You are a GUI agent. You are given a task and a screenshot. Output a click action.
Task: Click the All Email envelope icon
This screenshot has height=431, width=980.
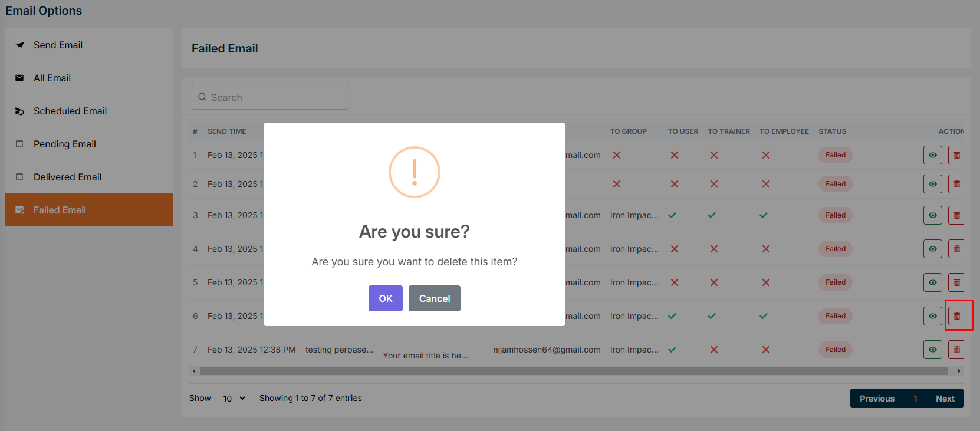coord(20,78)
